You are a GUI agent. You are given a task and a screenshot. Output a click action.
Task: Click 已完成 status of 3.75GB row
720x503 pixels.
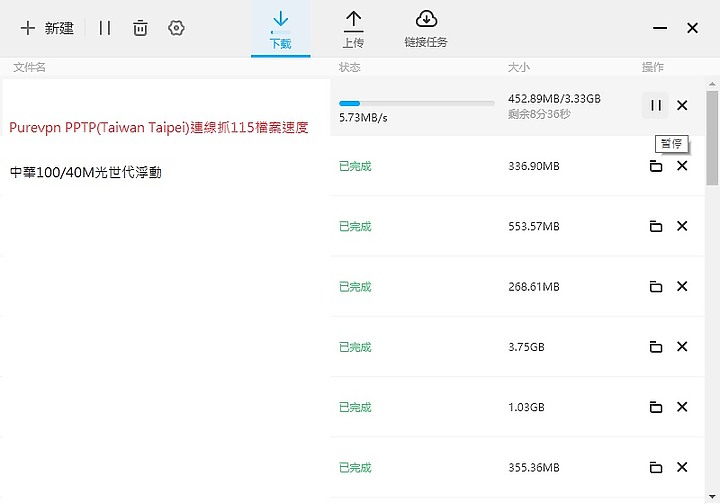coord(355,347)
